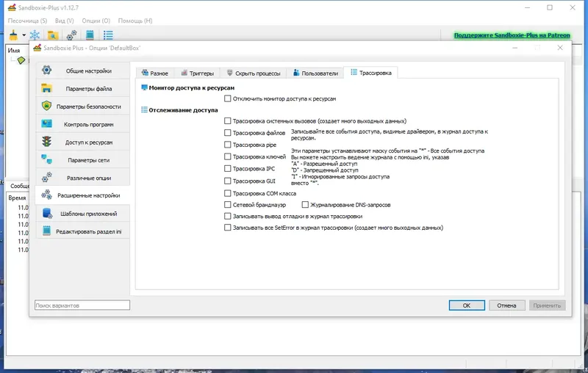Switch to the Триггеры tab
This screenshot has width=588, height=373.
coord(197,73)
